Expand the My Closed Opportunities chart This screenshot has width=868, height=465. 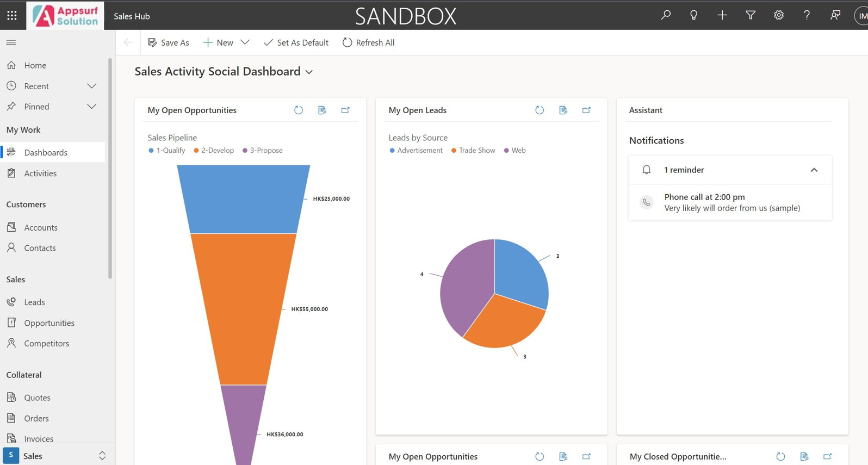tap(827, 456)
